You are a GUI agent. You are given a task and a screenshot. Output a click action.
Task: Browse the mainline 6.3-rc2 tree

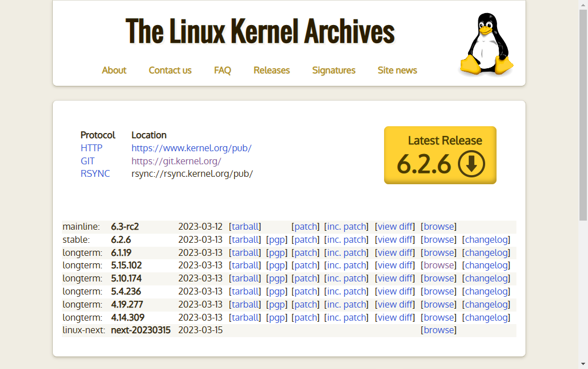point(439,227)
